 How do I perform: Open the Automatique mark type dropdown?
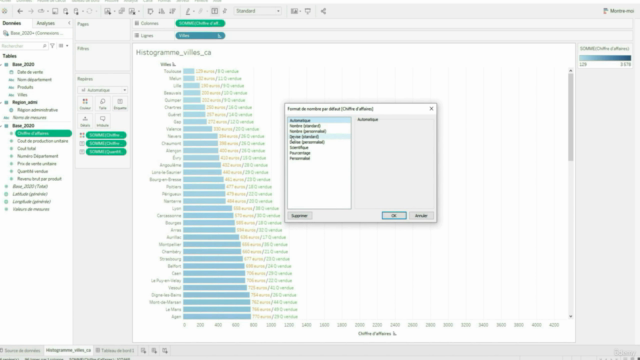(x=102, y=90)
